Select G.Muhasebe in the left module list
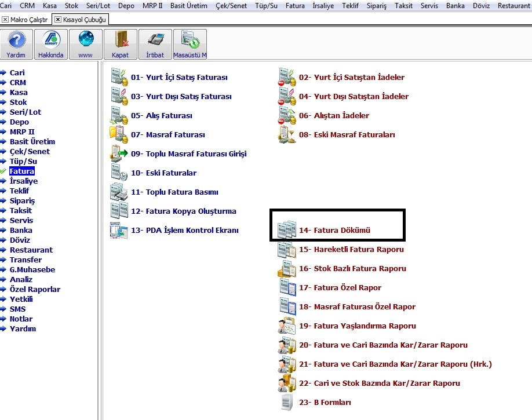 (x=32, y=269)
